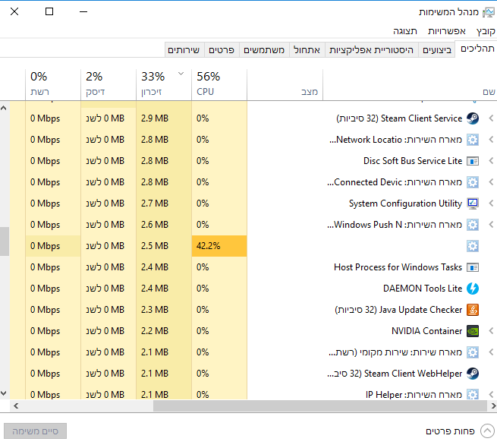The height and width of the screenshot is (448, 497).
Task: Click the sort arrow above the memory column
Action: pos(181,74)
